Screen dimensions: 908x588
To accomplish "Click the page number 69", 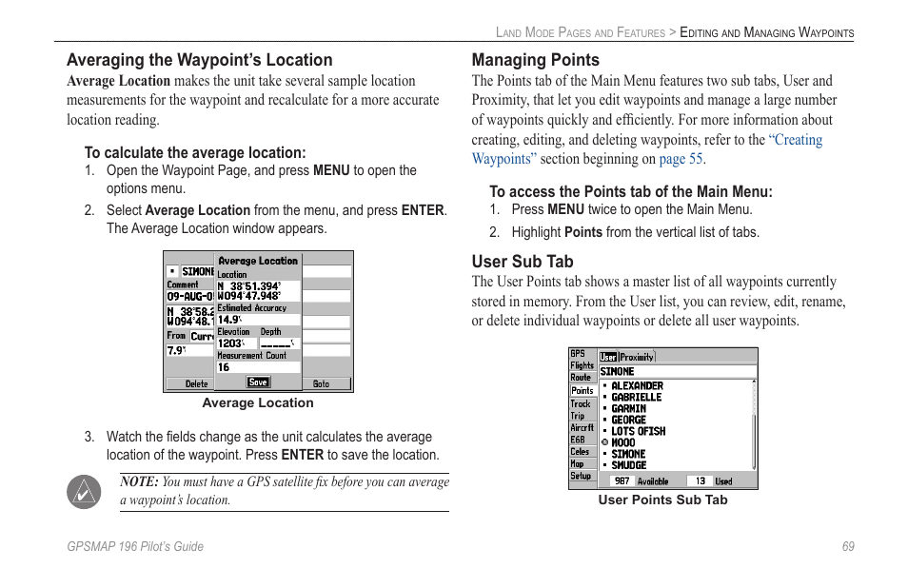I will pos(848,546).
